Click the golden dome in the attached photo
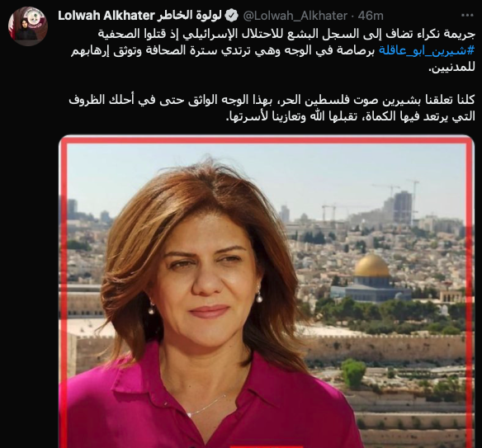The width and height of the screenshot is (482, 448). click(x=371, y=265)
